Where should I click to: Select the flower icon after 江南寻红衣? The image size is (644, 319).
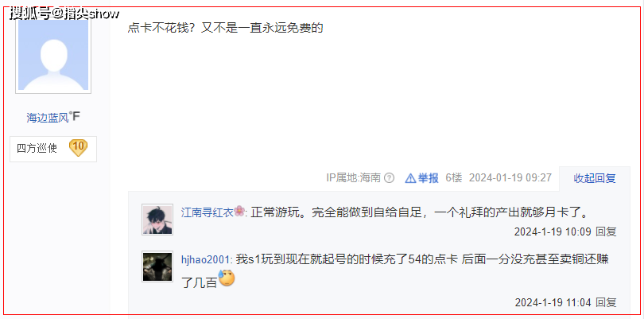coord(239,212)
